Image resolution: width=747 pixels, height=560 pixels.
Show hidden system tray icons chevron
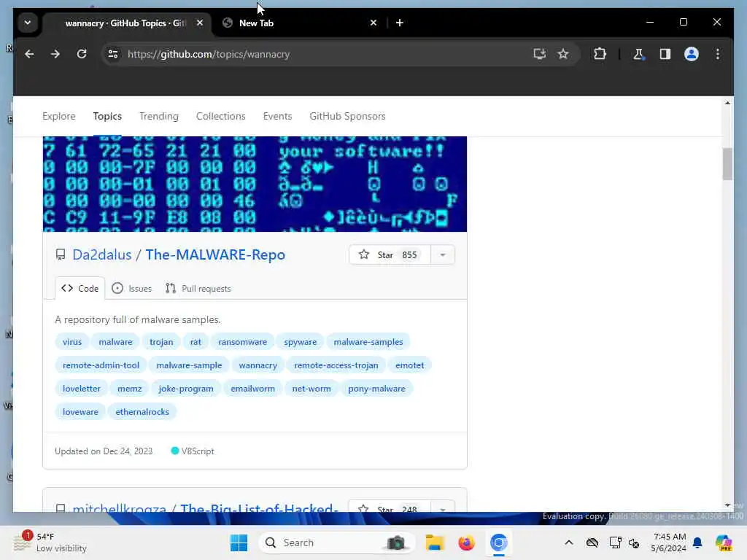point(569,542)
